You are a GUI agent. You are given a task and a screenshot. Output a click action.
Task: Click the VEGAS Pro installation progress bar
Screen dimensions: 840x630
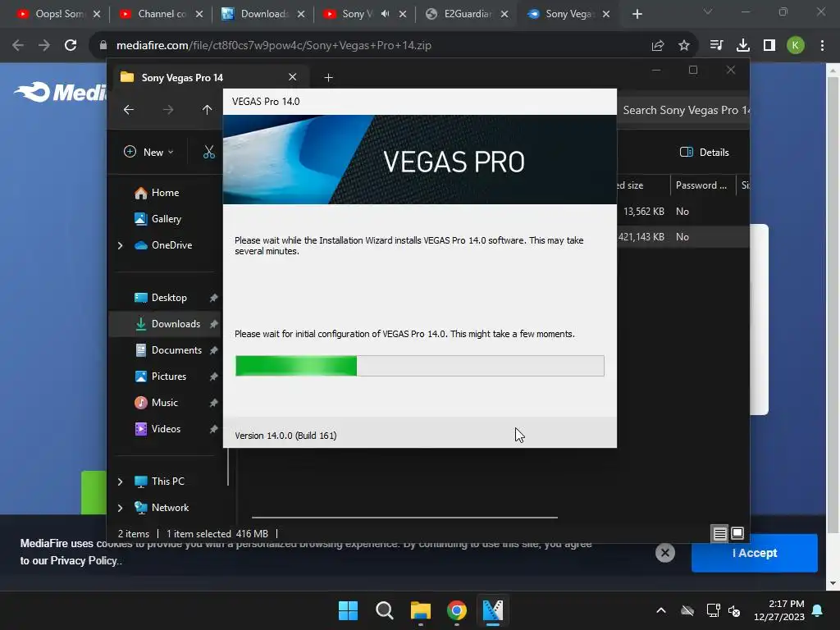(419, 366)
